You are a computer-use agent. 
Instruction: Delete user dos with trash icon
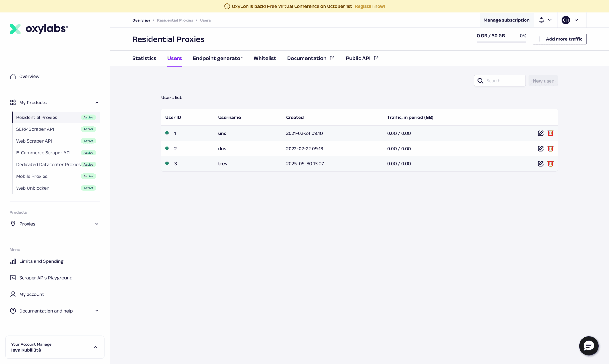[550, 148]
